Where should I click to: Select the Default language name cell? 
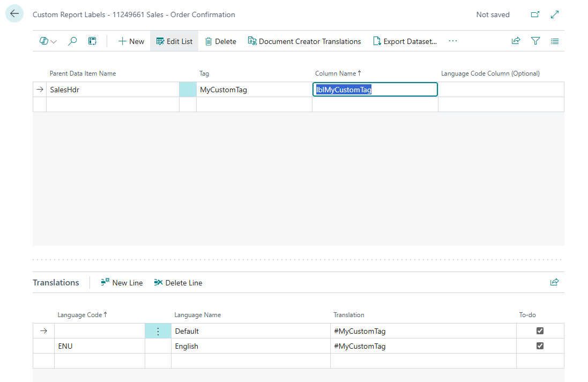[x=250, y=331]
